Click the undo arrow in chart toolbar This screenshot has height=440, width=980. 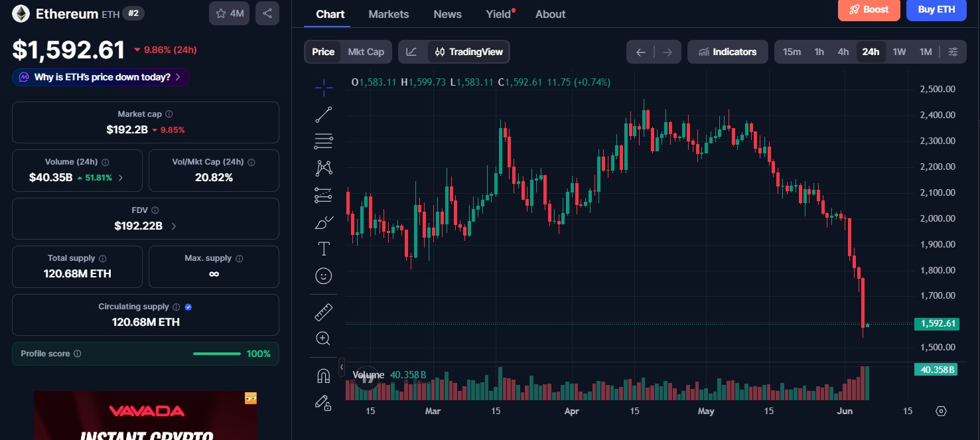pyautogui.click(x=640, y=52)
